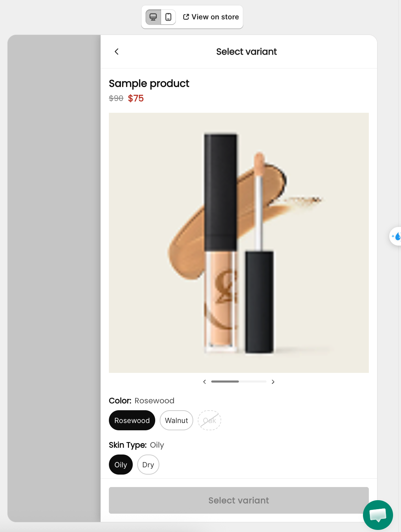Screen dimensions: 401x532
Task: Click the gray Select variant button
Action: point(239,500)
